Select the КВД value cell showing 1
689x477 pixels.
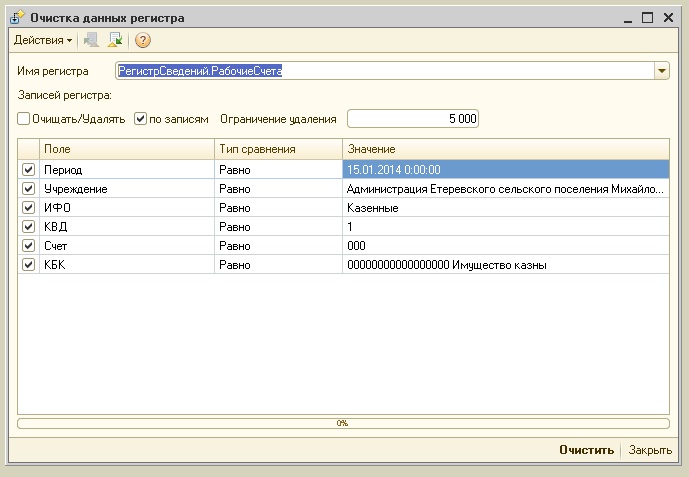(506, 226)
